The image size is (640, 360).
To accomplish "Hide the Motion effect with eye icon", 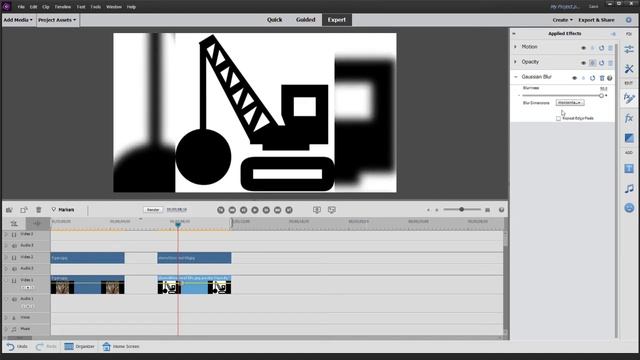I will (x=583, y=48).
